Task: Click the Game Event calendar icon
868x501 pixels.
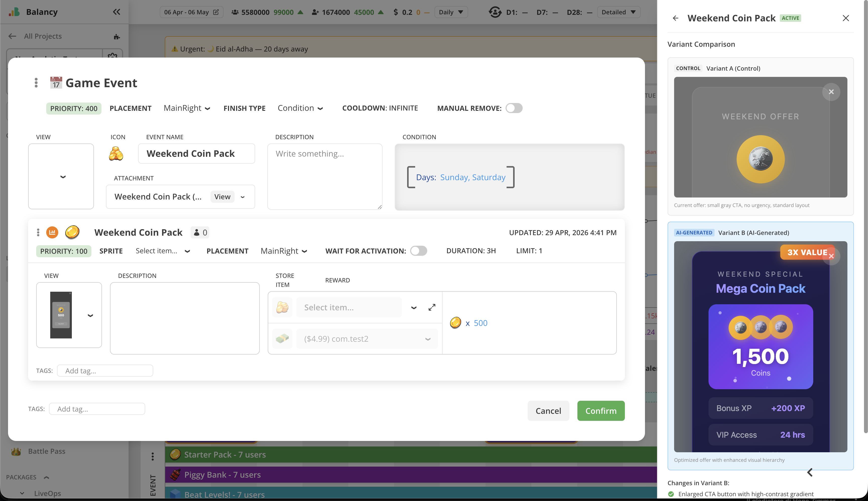Action: click(x=56, y=83)
